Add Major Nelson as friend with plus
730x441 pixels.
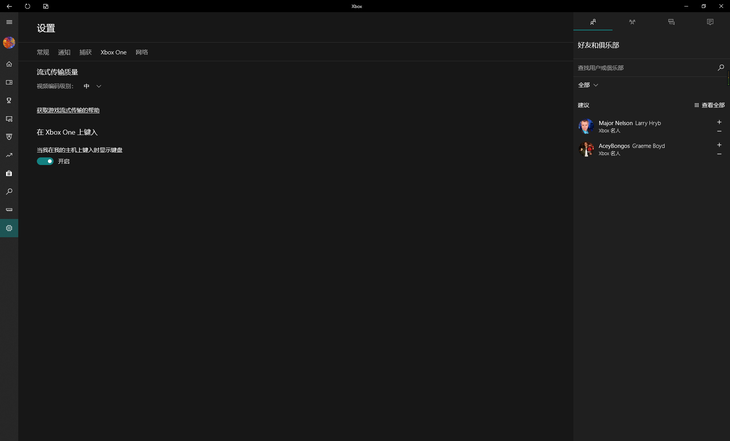point(719,122)
